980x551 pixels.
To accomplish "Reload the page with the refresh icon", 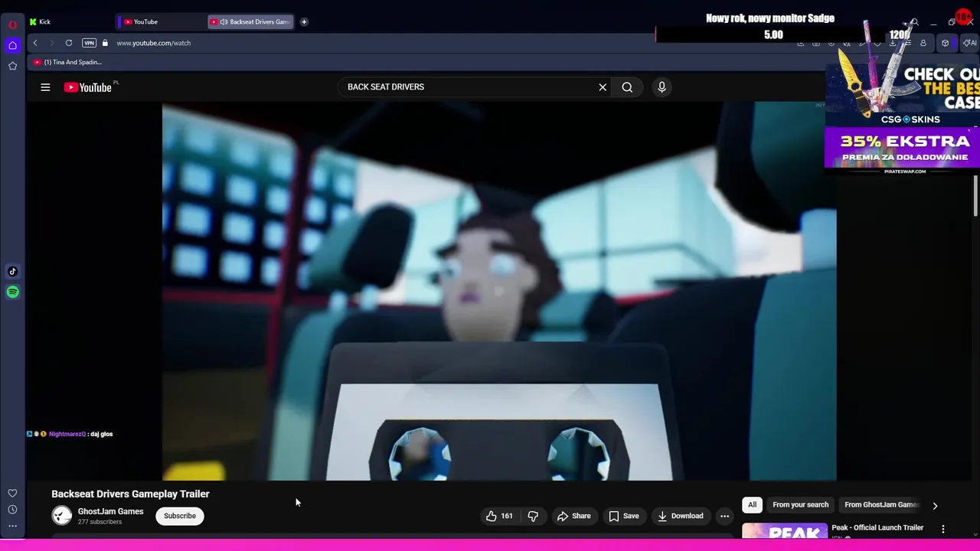I will click(69, 43).
